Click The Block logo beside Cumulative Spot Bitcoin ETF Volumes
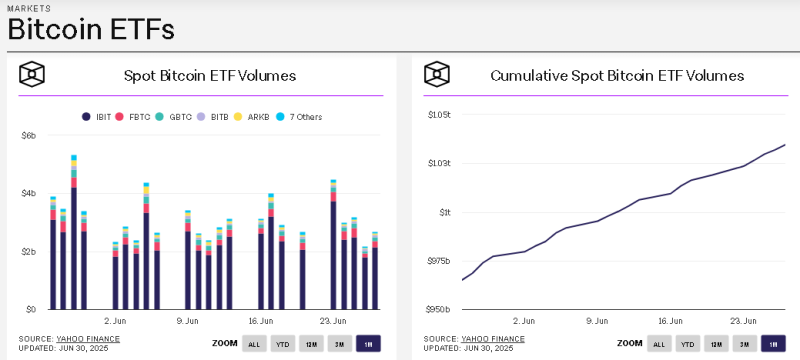800x360 pixels. [437, 75]
